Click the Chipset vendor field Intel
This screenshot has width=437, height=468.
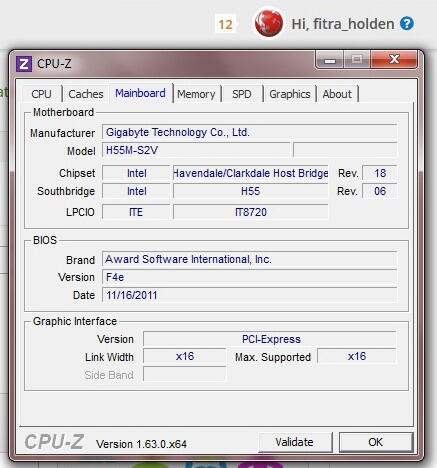pos(136,173)
